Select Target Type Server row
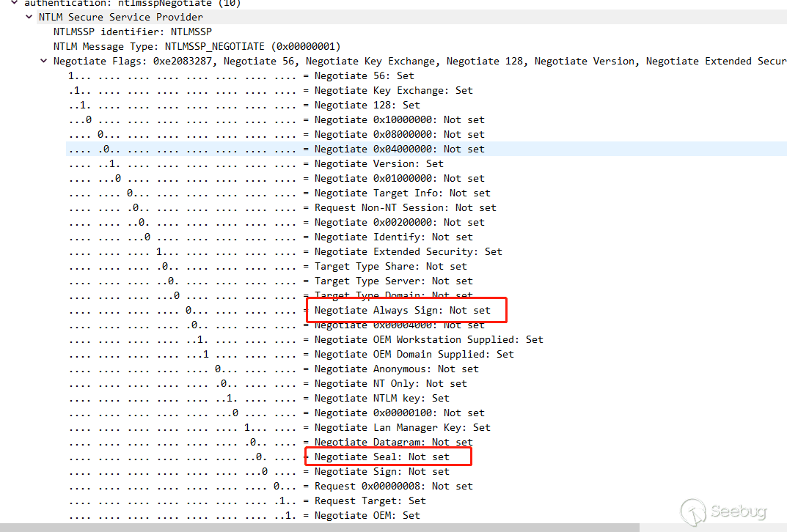This screenshot has height=532, width=787. (271, 281)
